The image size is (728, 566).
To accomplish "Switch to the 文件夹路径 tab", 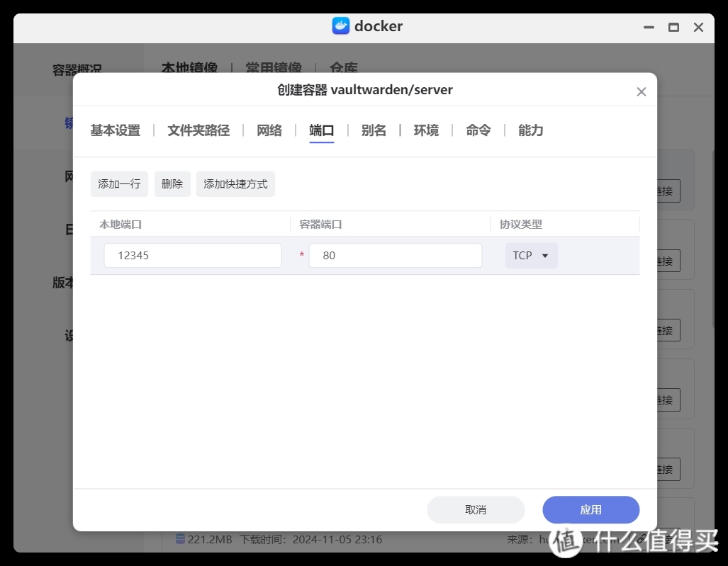I will (x=198, y=130).
